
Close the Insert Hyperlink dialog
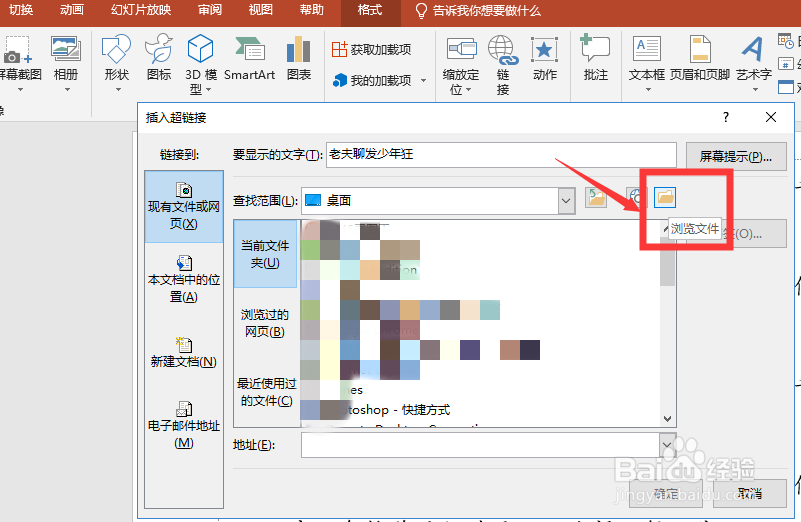(x=771, y=117)
